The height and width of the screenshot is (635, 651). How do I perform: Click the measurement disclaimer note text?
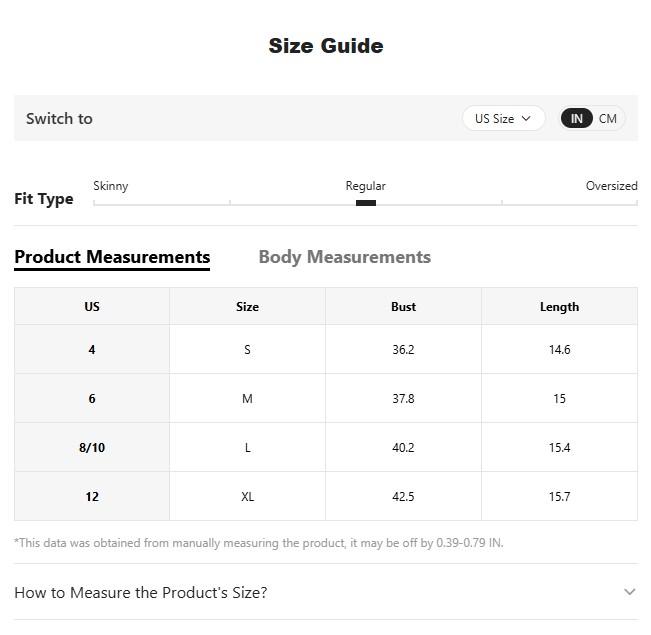[x=259, y=543]
